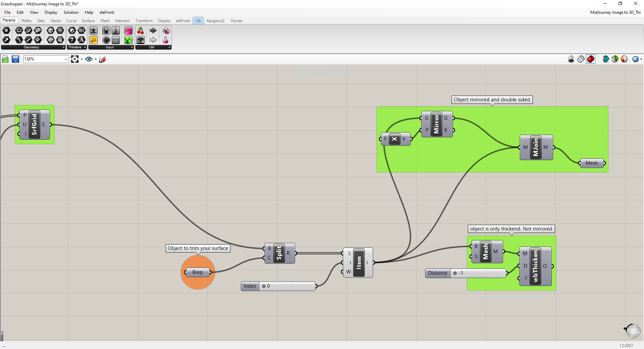The height and width of the screenshot is (349, 644).
Task: Select the Number Slider input icon
Action: (93, 31)
